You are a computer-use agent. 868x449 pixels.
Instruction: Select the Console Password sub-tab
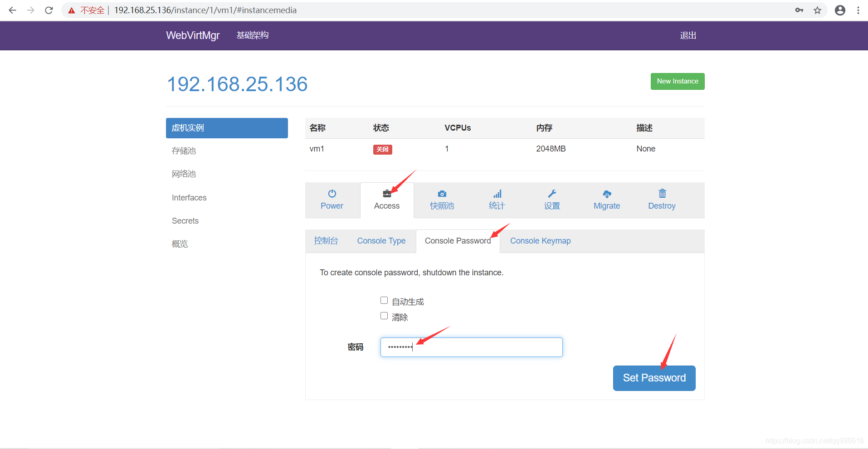click(x=458, y=241)
